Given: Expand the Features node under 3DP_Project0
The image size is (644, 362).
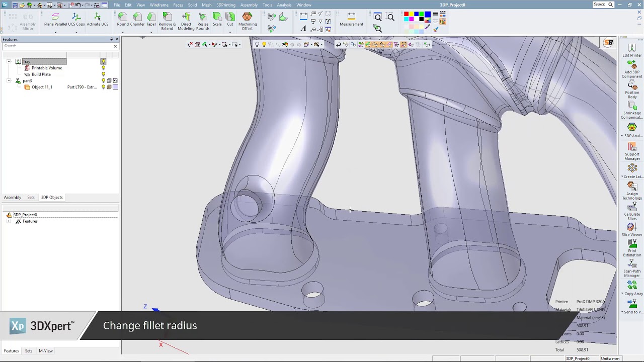Looking at the screenshot, I should pos(9,221).
